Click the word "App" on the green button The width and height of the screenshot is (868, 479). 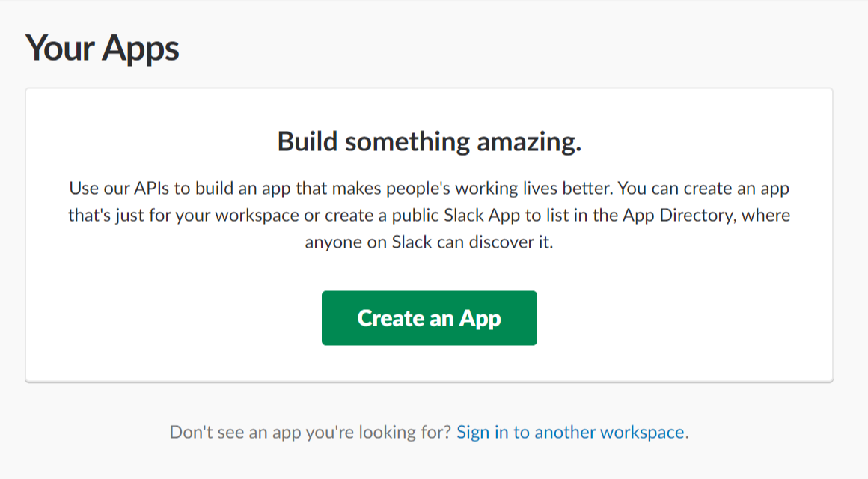point(480,318)
